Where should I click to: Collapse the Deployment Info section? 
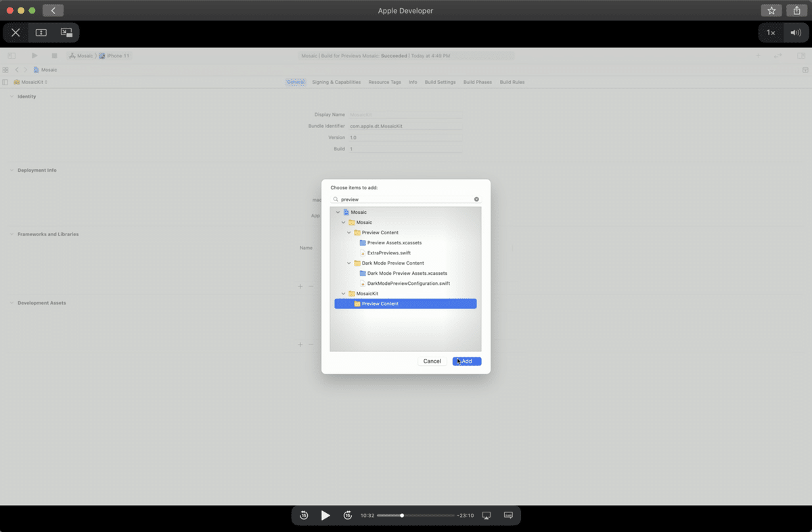click(12, 171)
